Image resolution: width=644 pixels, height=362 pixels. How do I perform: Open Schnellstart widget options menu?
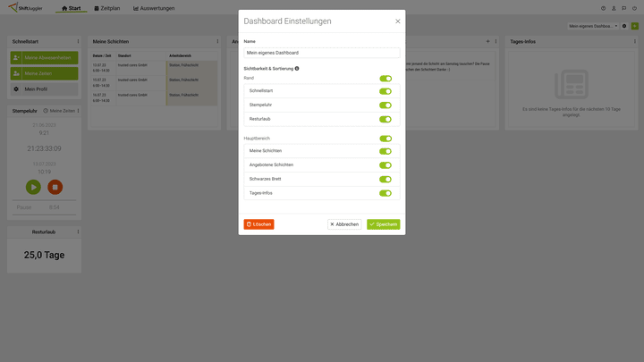[78, 41]
